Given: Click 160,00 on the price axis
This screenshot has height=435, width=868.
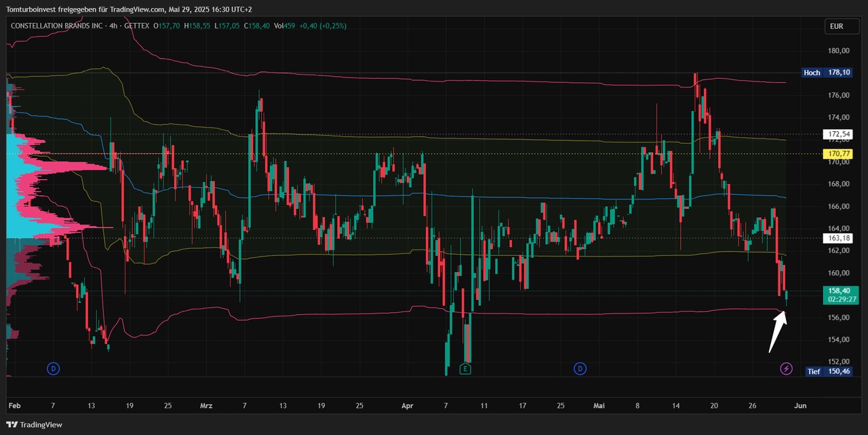Looking at the screenshot, I should pos(839,273).
